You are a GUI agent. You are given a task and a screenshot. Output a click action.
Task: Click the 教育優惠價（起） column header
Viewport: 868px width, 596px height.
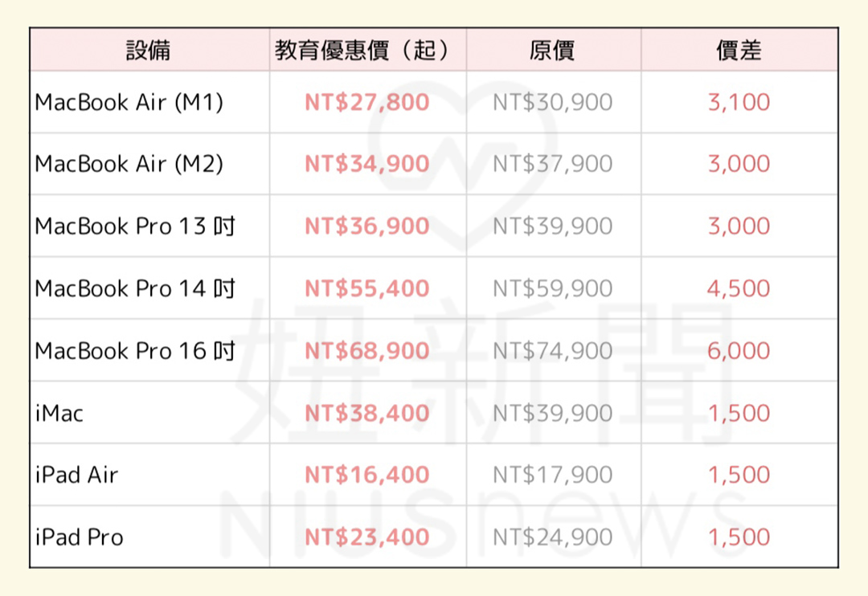pyautogui.click(x=368, y=50)
